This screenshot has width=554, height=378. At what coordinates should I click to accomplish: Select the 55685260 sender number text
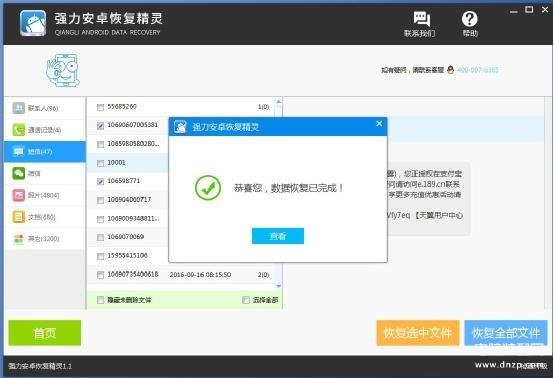122,106
